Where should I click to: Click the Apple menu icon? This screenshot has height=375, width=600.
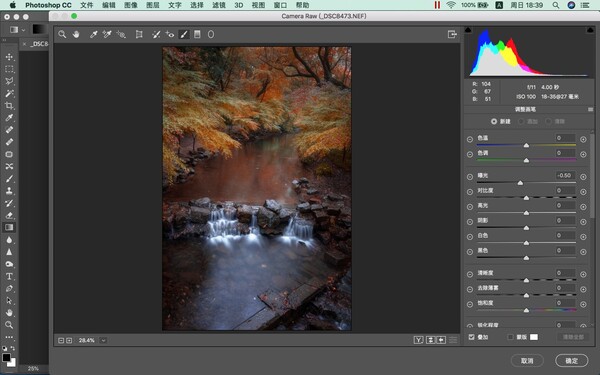point(13,5)
